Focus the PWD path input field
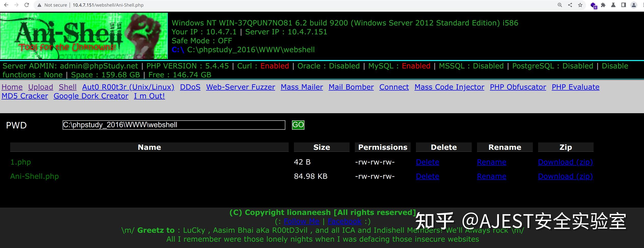The width and height of the screenshot is (644, 248). [174, 125]
